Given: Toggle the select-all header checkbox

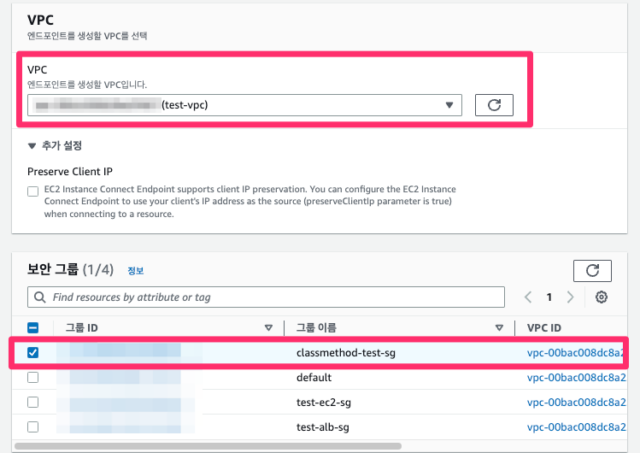Looking at the screenshot, I should pos(33,328).
